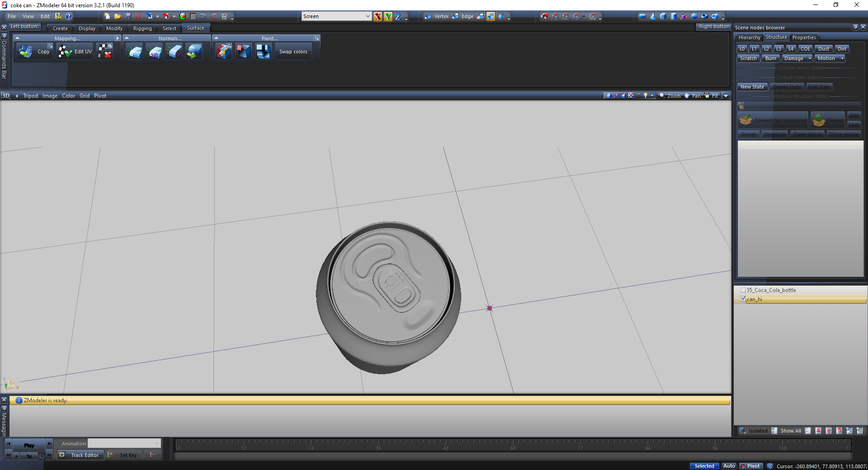This screenshot has height=470, width=868.
Task: Click the Save file toolbar icon
Action: pos(128,16)
